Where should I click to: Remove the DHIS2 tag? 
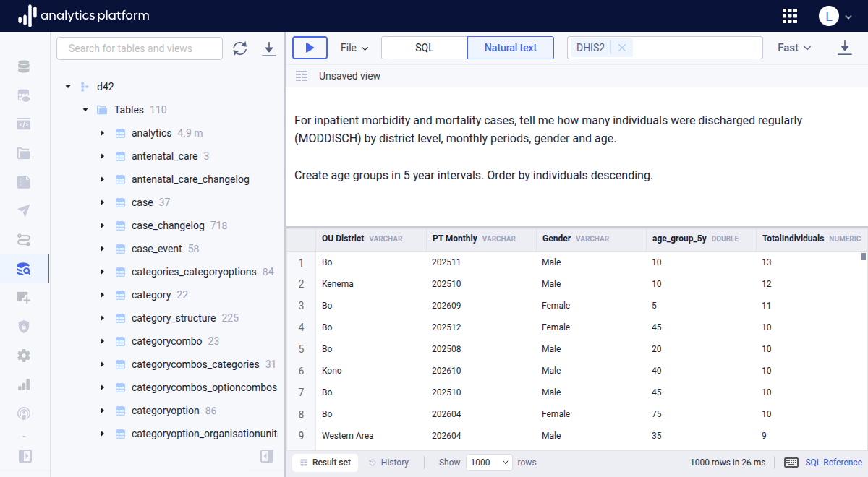coord(622,48)
